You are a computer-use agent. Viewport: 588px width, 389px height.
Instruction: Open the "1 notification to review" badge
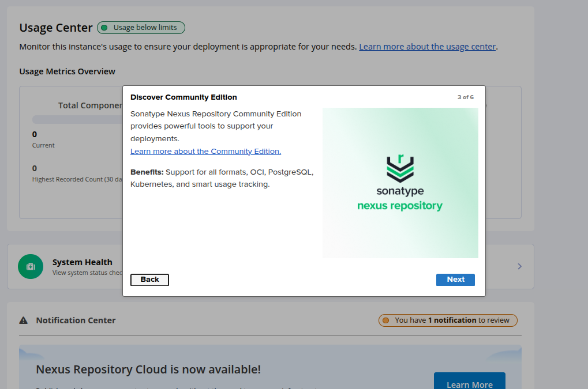(x=448, y=320)
